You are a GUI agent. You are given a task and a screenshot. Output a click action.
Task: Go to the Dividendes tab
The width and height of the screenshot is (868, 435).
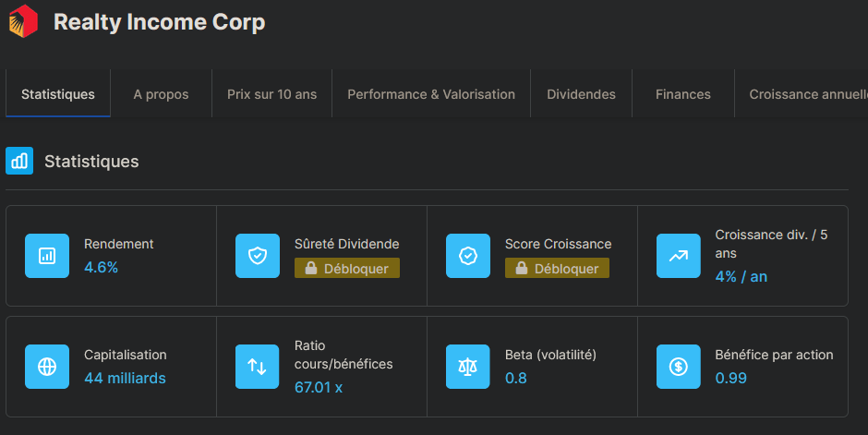[581, 94]
